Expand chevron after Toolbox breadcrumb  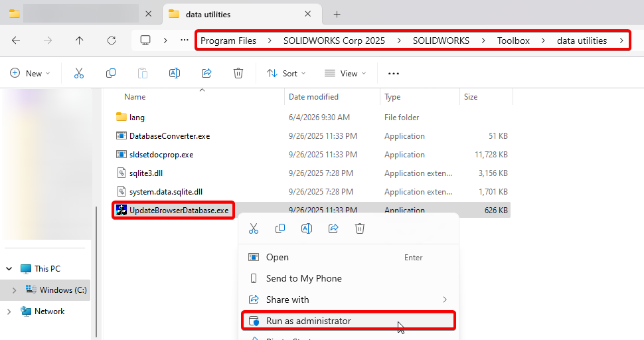(543, 41)
